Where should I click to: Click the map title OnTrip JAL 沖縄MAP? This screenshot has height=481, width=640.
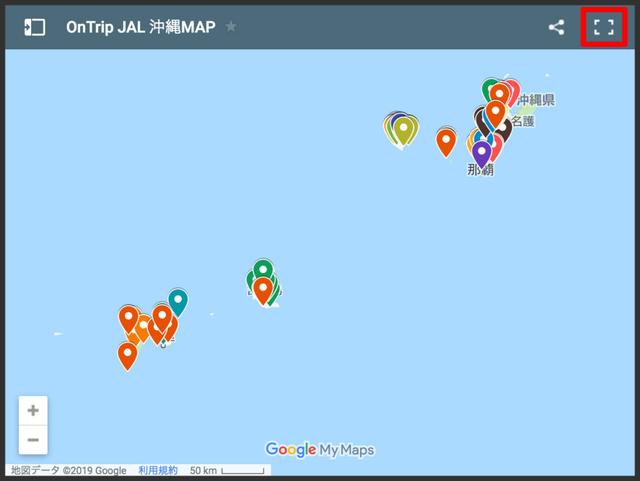click(141, 27)
